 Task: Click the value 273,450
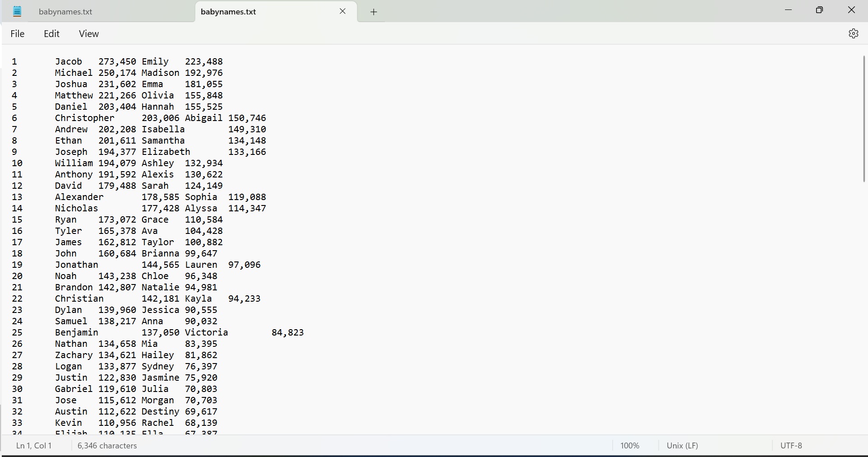click(117, 61)
